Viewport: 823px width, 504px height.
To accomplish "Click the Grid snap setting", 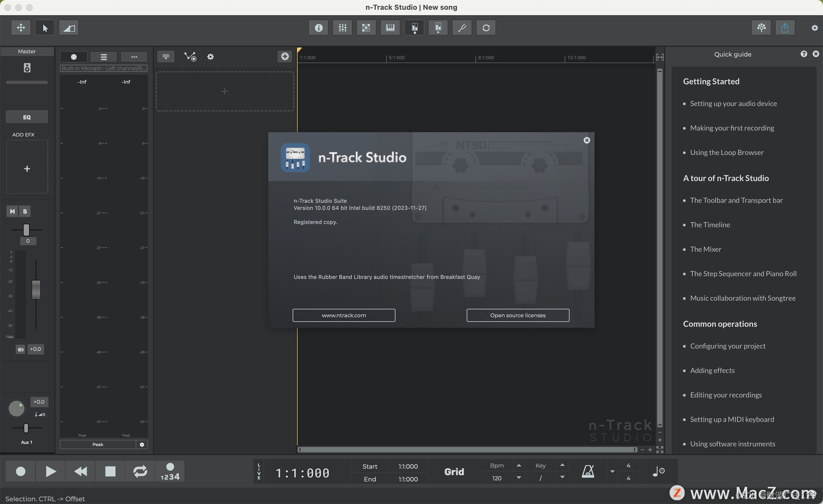I will [x=454, y=472].
